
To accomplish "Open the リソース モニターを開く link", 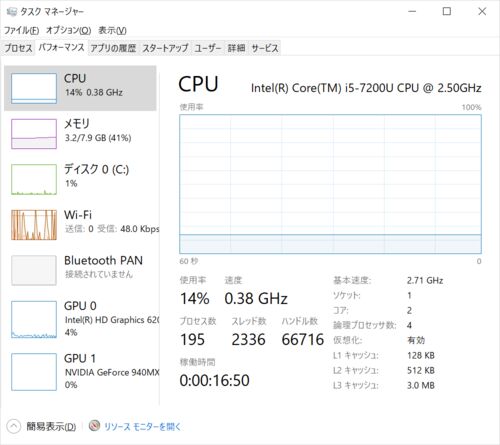I will (x=142, y=426).
